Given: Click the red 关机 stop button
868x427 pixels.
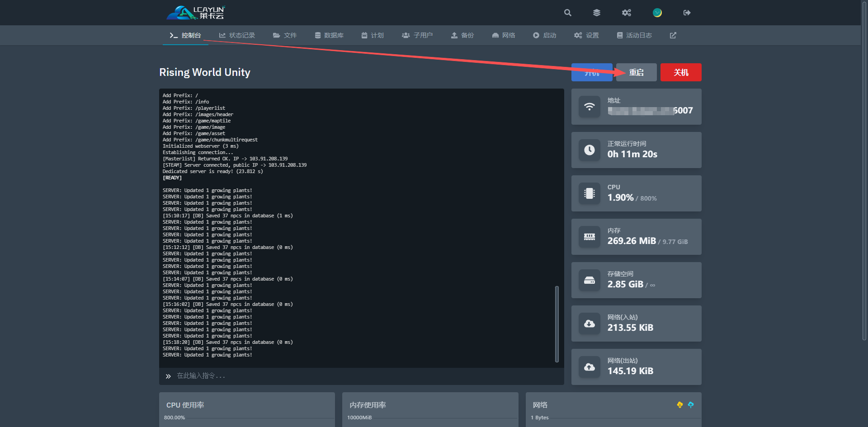Looking at the screenshot, I should tap(681, 72).
